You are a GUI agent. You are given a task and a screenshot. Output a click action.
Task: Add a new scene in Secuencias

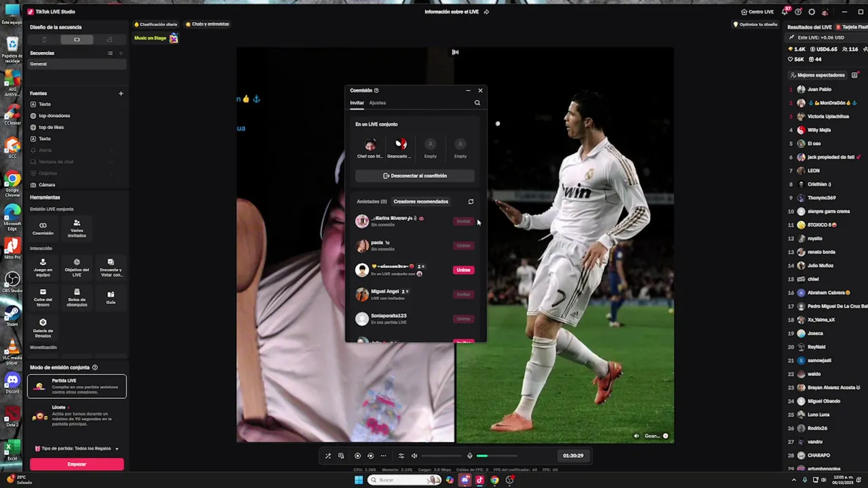(x=121, y=53)
